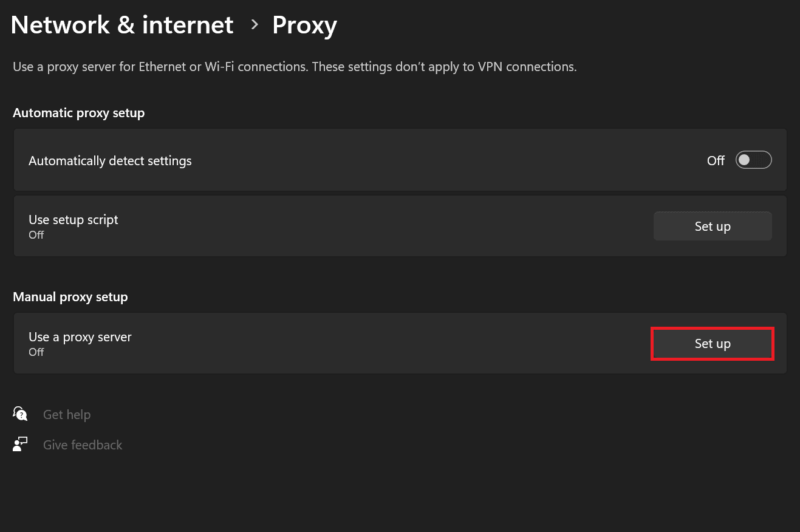Click the Use a proxy server label text

tap(80, 336)
